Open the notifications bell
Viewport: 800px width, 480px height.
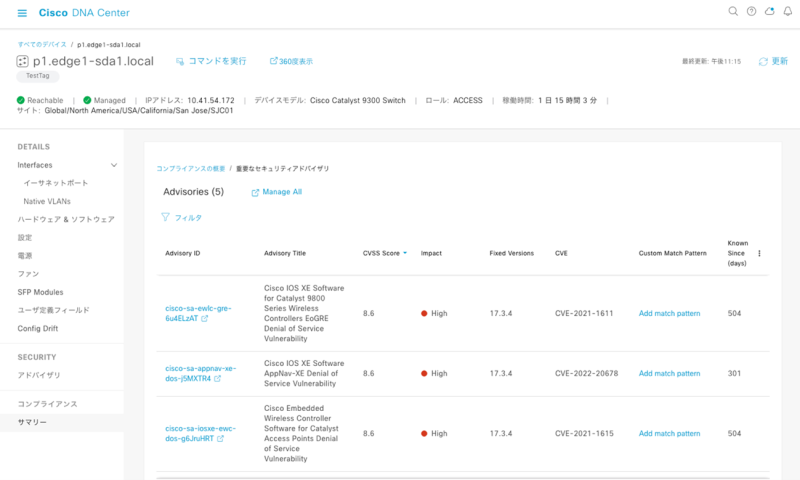(788, 11)
